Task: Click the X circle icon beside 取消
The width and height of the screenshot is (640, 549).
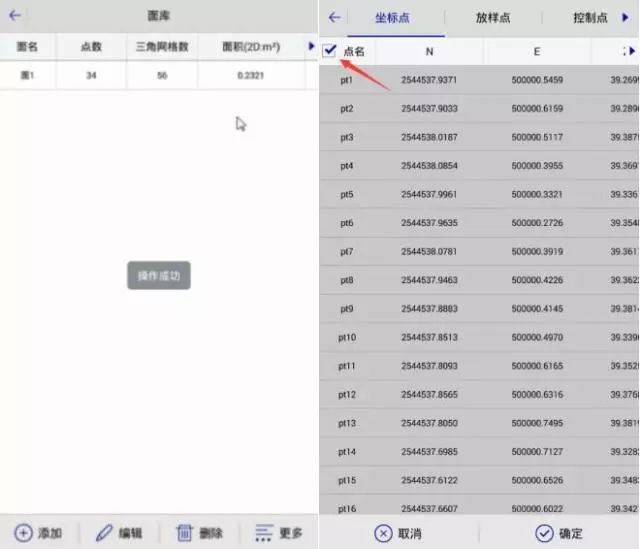Action: point(383,533)
